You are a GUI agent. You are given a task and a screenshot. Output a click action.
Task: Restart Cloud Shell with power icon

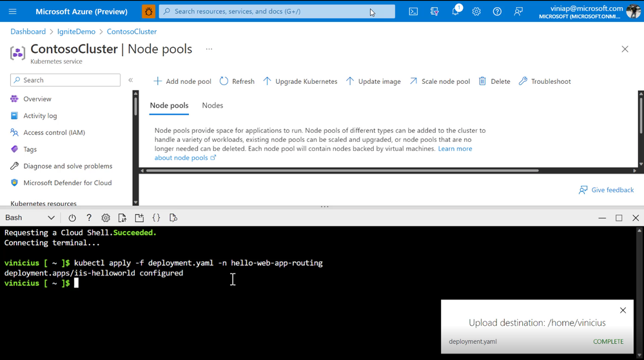(x=72, y=218)
